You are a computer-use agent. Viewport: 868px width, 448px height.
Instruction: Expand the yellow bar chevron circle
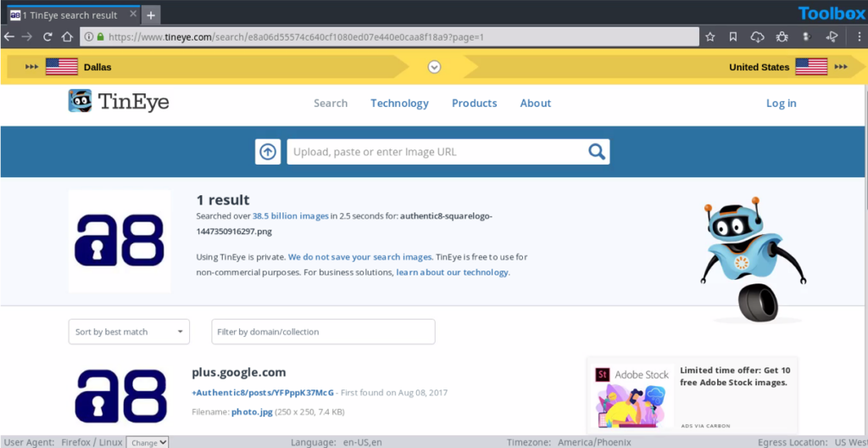[435, 67]
